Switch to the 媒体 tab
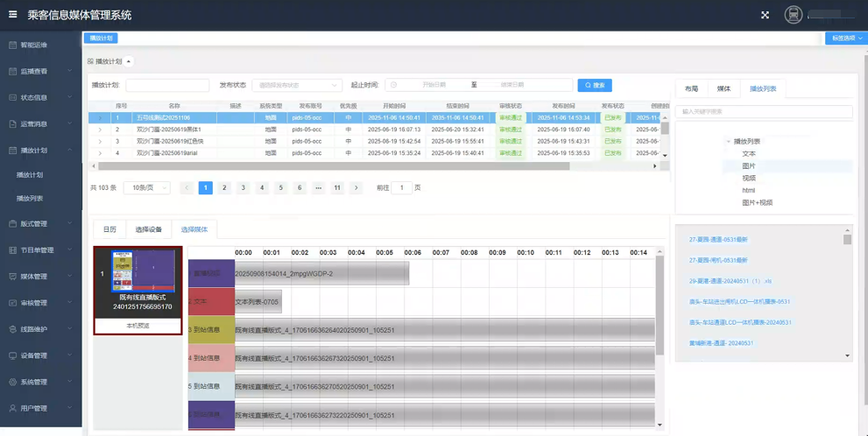The height and width of the screenshot is (436, 868). [x=723, y=88]
